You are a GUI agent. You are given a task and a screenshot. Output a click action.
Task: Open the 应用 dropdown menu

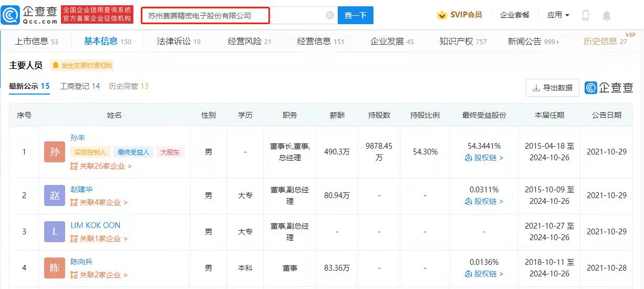coord(558,15)
